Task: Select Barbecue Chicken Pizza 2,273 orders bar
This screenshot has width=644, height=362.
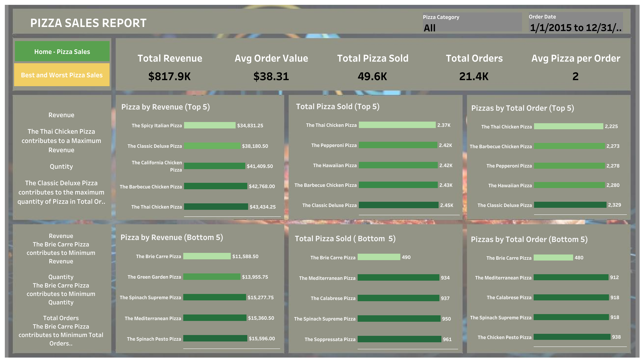Action: pyautogui.click(x=569, y=146)
